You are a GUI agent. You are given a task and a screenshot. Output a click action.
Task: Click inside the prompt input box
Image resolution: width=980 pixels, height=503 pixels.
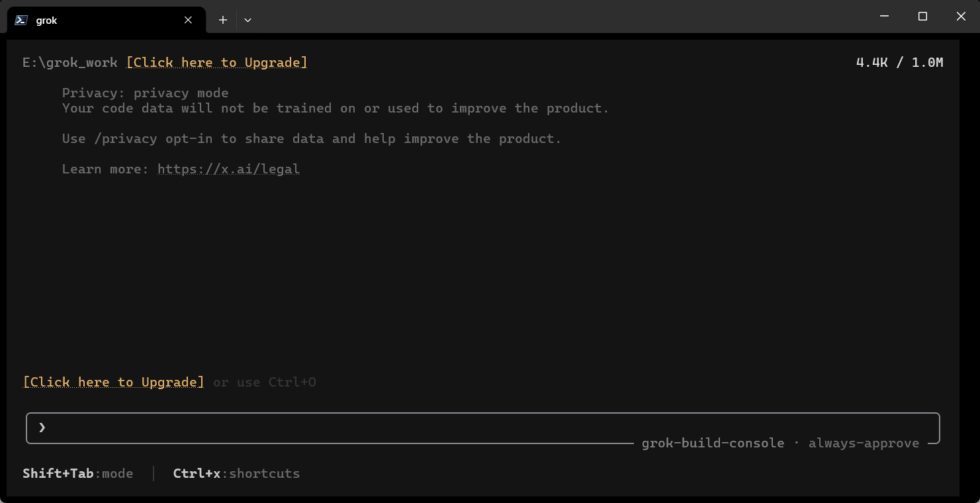point(483,428)
